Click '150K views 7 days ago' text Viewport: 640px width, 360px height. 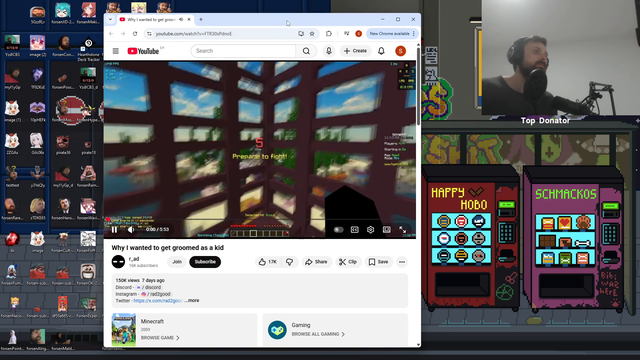(140, 280)
